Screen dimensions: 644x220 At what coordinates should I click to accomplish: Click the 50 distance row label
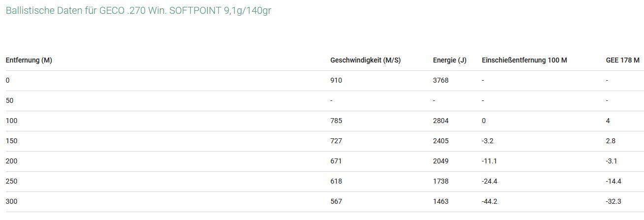point(10,100)
